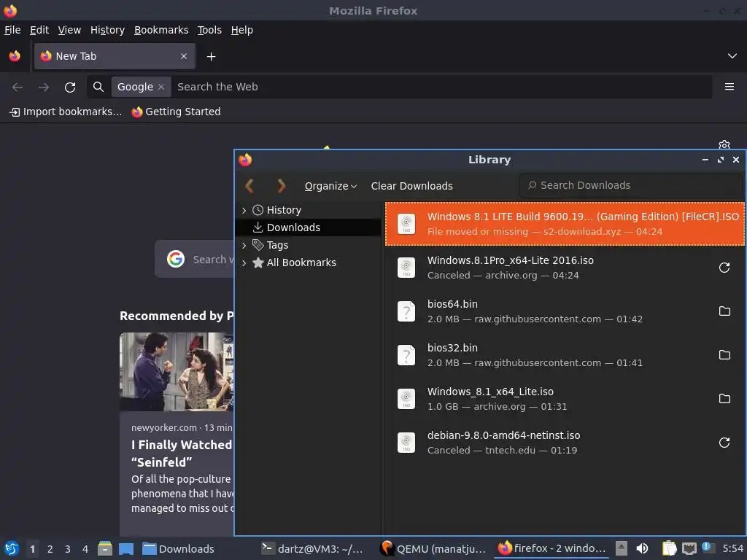Image resolution: width=747 pixels, height=560 pixels.
Task: Expand the History tree node
Action: (x=244, y=210)
